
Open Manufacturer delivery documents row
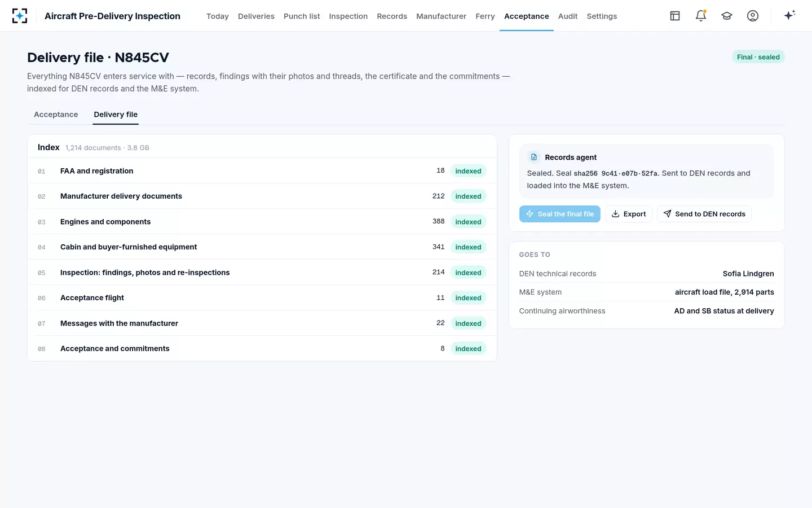[262, 196]
